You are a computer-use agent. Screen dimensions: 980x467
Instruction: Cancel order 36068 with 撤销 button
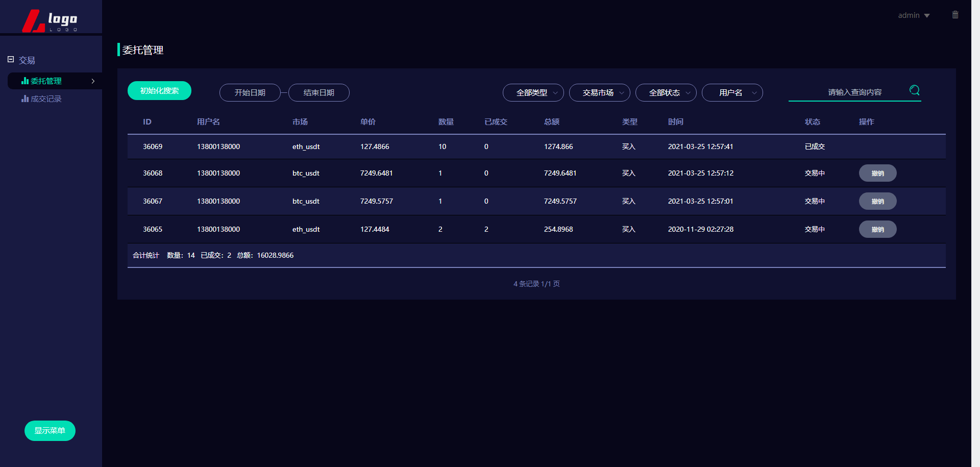(877, 174)
